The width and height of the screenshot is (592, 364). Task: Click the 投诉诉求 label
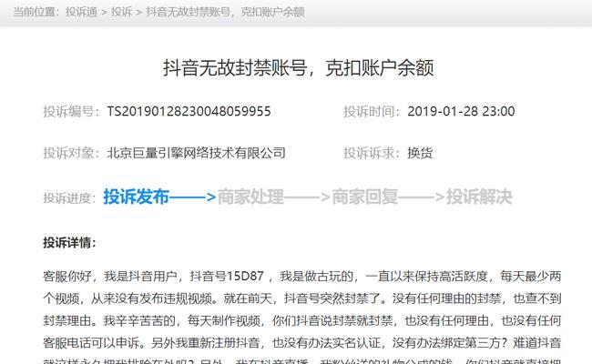pos(372,153)
